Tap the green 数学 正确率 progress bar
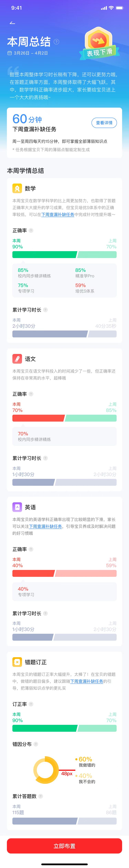The height and width of the screenshot is (868, 129). click(45, 255)
